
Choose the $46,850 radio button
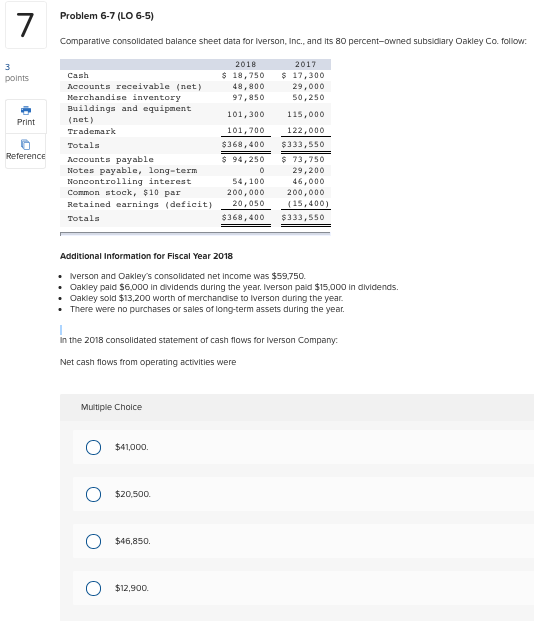93,541
